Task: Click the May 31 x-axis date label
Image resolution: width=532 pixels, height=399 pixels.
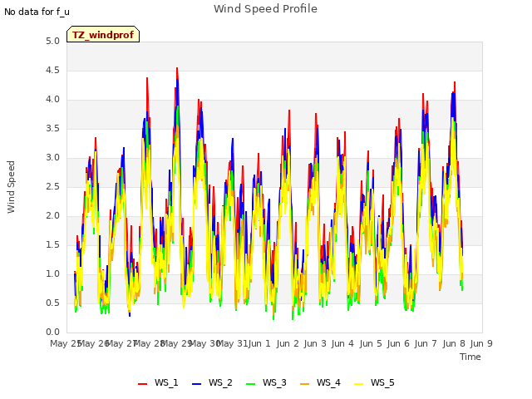Action: [232, 343]
